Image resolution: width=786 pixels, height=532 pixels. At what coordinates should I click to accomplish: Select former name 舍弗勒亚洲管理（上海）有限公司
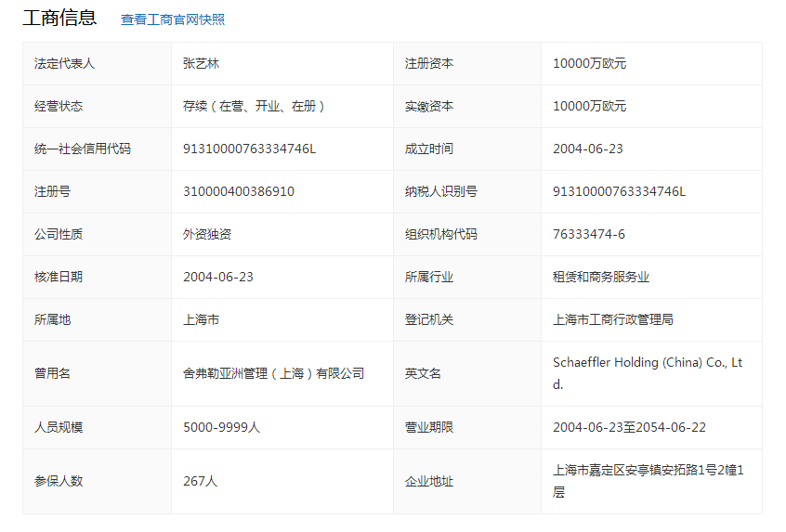(x=274, y=374)
